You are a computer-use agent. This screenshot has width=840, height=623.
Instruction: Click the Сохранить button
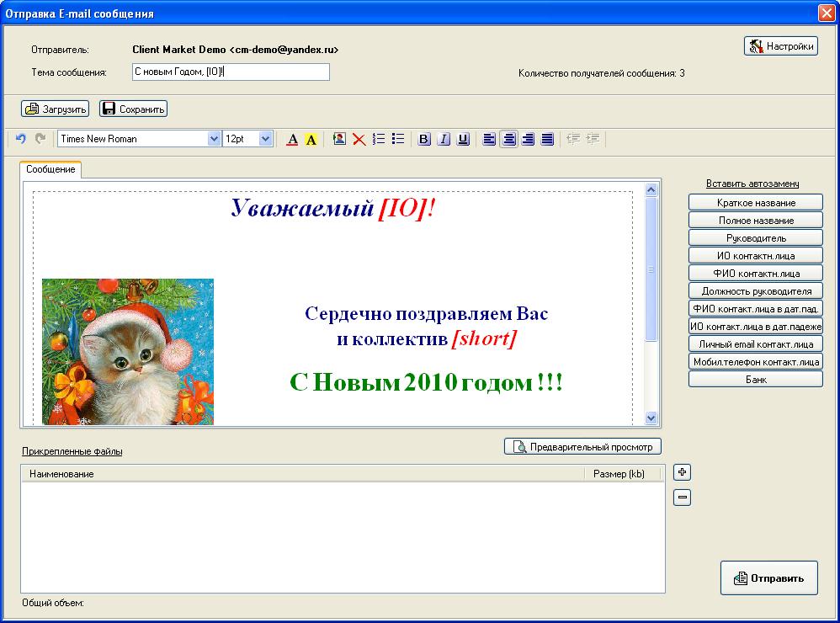pos(133,109)
